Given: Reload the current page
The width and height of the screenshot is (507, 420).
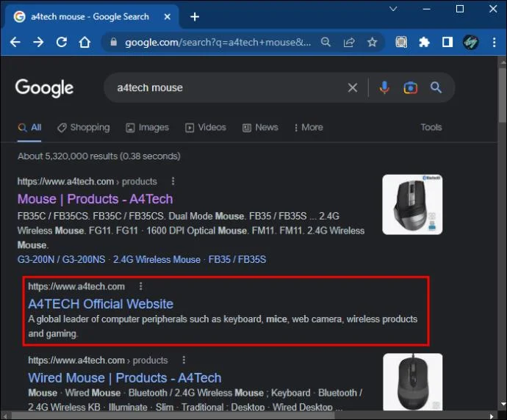Looking at the screenshot, I should point(62,43).
